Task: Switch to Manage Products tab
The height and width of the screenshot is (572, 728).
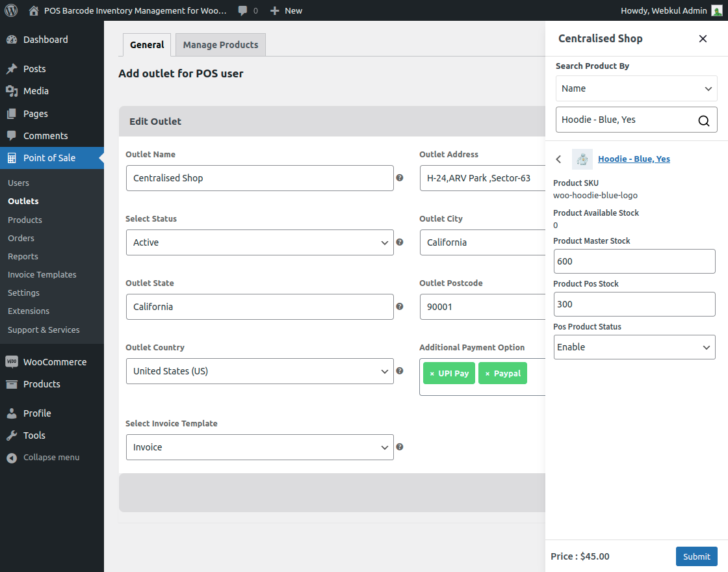Action: click(220, 45)
